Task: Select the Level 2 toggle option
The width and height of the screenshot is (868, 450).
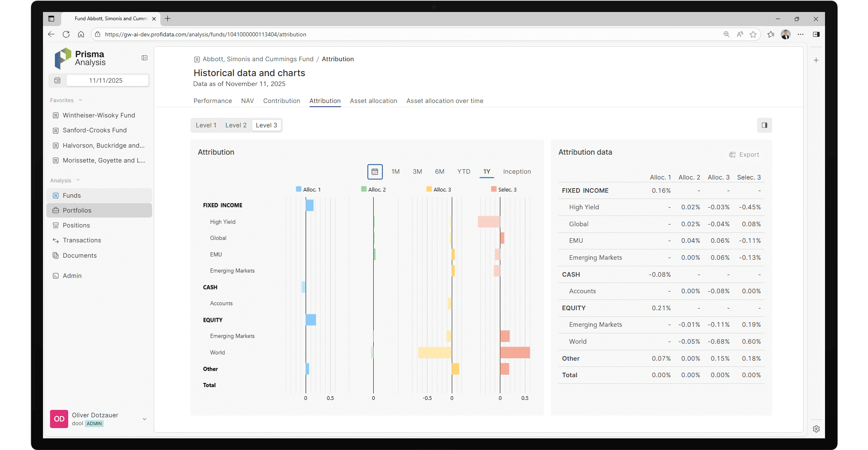Action: coord(236,125)
